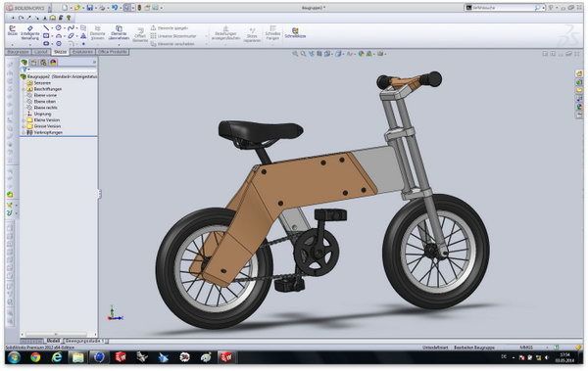The height and width of the screenshot is (371, 588).
Task: Switch to the Modell bottom tab
Action: click(x=53, y=341)
